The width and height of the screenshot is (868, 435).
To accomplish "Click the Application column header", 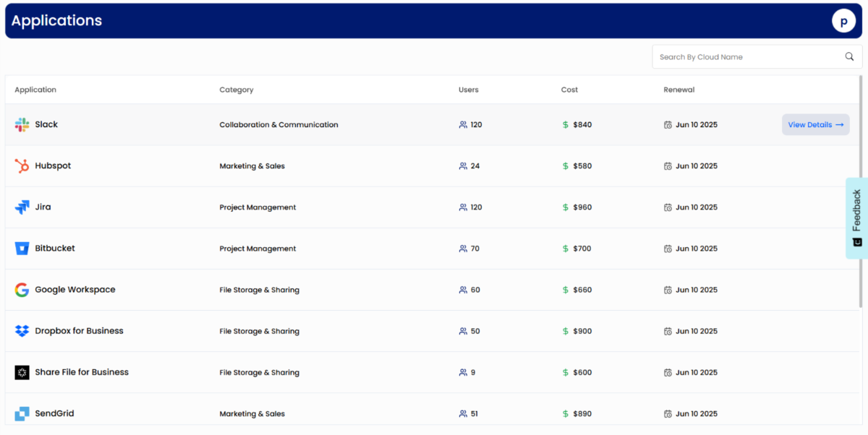I will click(x=35, y=90).
